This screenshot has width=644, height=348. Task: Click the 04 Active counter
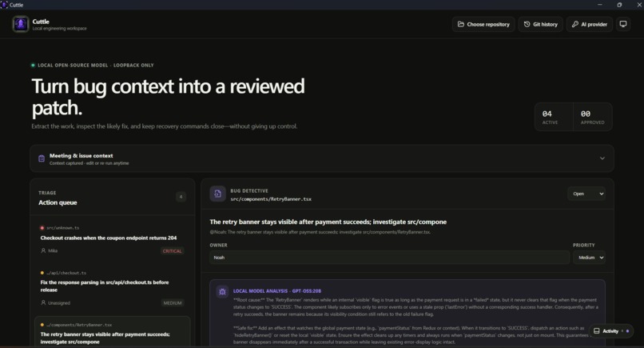pyautogui.click(x=553, y=117)
